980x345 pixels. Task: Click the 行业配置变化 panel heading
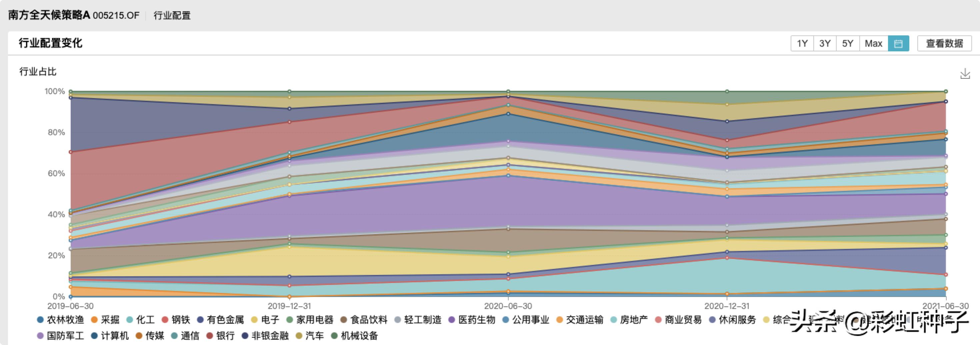pyautogui.click(x=50, y=43)
